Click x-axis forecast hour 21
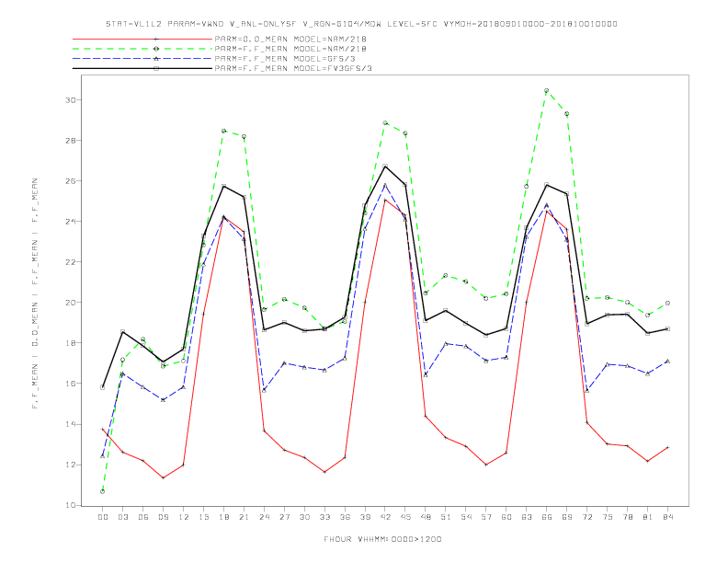 (x=244, y=517)
